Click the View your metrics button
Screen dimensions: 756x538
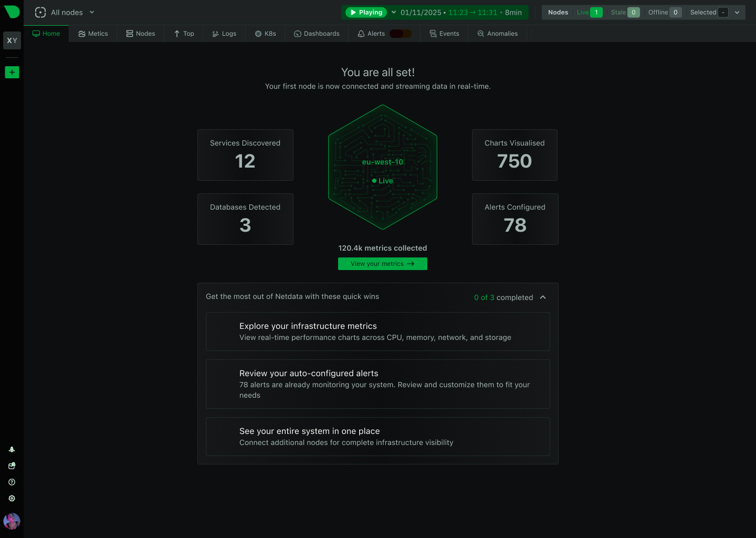point(382,263)
